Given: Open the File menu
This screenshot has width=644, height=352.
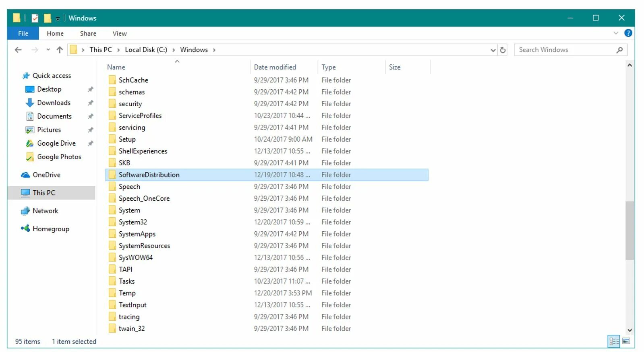Looking at the screenshot, I should [x=23, y=33].
